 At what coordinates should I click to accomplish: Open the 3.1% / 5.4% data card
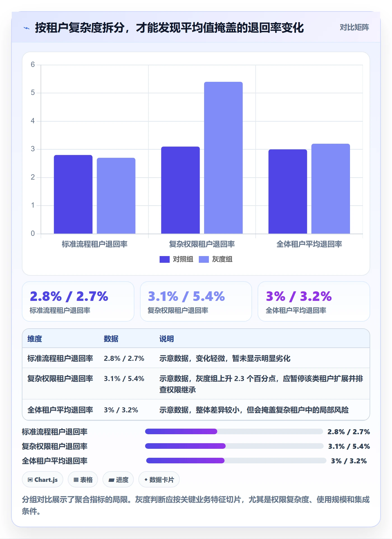pos(196,301)
